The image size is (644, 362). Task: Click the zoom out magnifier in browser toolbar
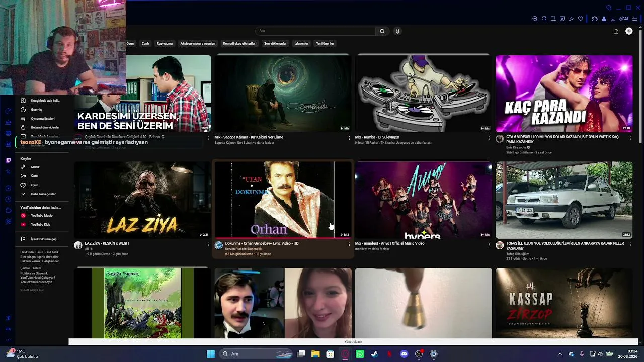coord(535,19)
